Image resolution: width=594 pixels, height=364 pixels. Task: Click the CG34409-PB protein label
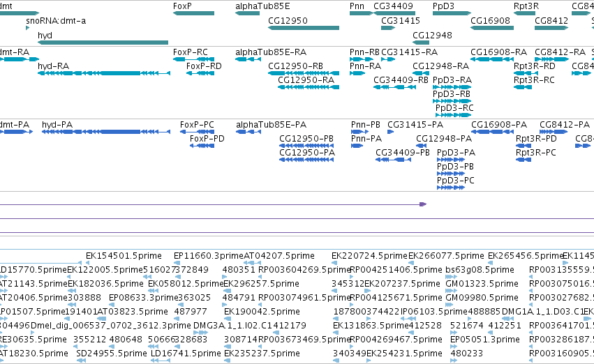click(x=403, y=153)
